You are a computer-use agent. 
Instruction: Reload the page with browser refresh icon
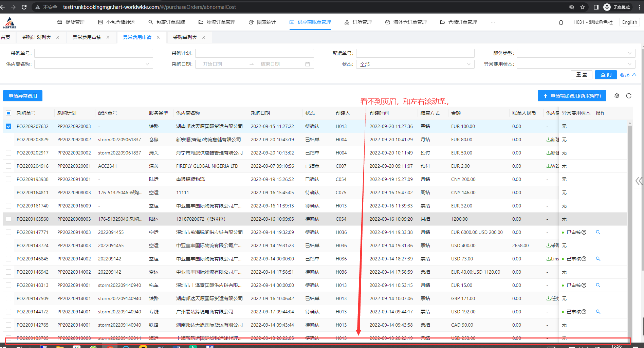point(24,7)
